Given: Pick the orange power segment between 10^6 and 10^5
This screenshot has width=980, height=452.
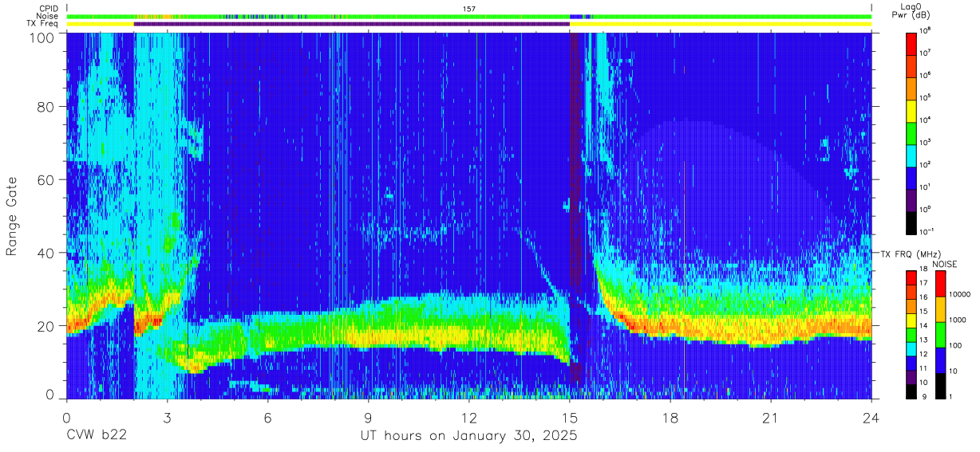Looking at the screenshot, I should pos(912,88).
